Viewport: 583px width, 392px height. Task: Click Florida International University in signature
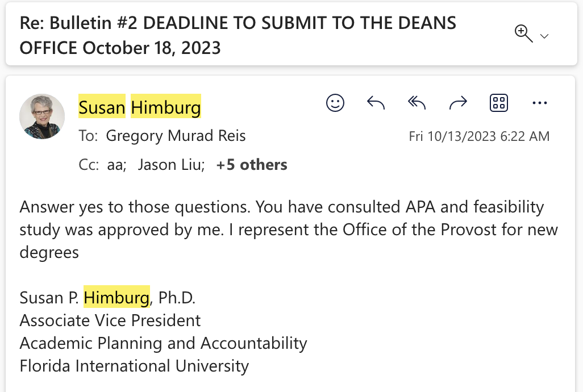(x=134, y=366)
